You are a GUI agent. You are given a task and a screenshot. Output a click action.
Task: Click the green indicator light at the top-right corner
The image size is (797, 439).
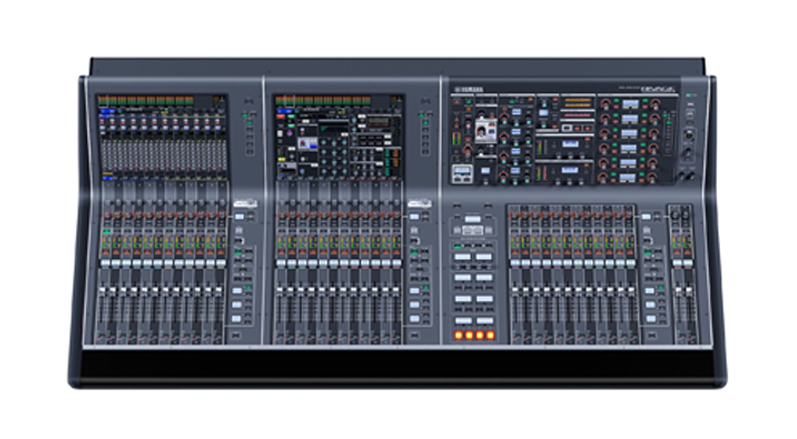click(688, 95)
